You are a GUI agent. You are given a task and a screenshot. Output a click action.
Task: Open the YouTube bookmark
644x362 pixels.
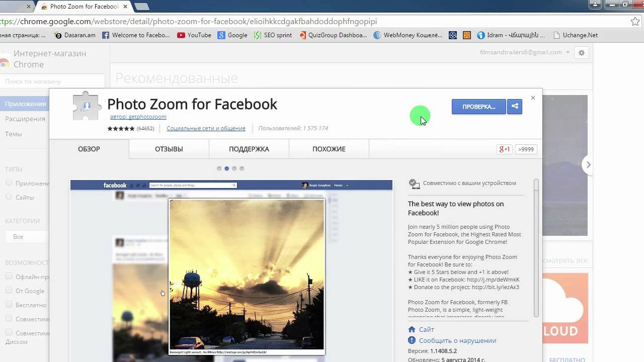pyautogui.click(x=194, y=35)
